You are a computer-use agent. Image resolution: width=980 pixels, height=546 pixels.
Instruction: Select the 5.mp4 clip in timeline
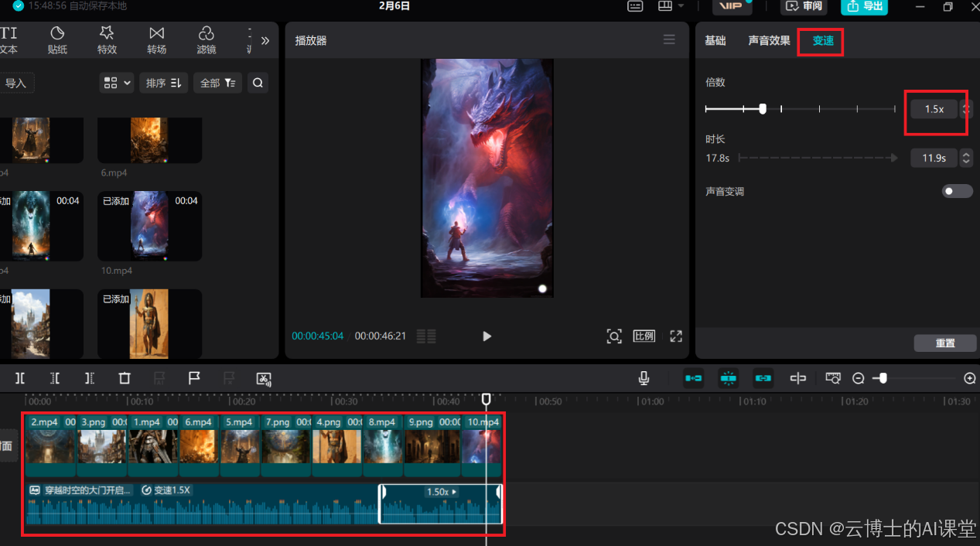(x=241, y=446)
